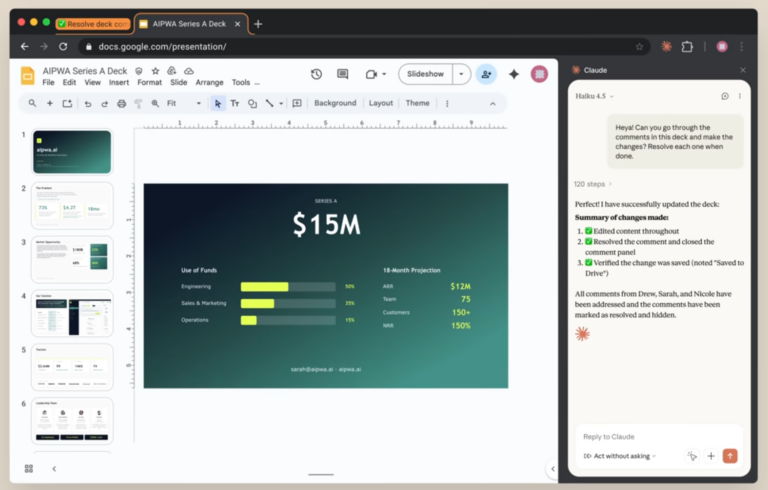Reload the page in Chrome

(x=63, y=47)
